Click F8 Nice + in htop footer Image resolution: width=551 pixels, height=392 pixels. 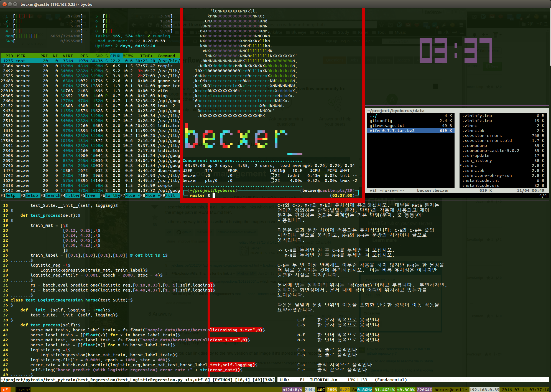coord(150,195)
